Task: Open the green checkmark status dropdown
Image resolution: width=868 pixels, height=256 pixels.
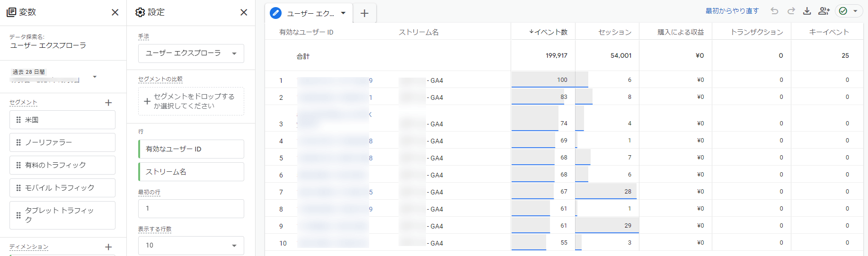Action: 849,11
